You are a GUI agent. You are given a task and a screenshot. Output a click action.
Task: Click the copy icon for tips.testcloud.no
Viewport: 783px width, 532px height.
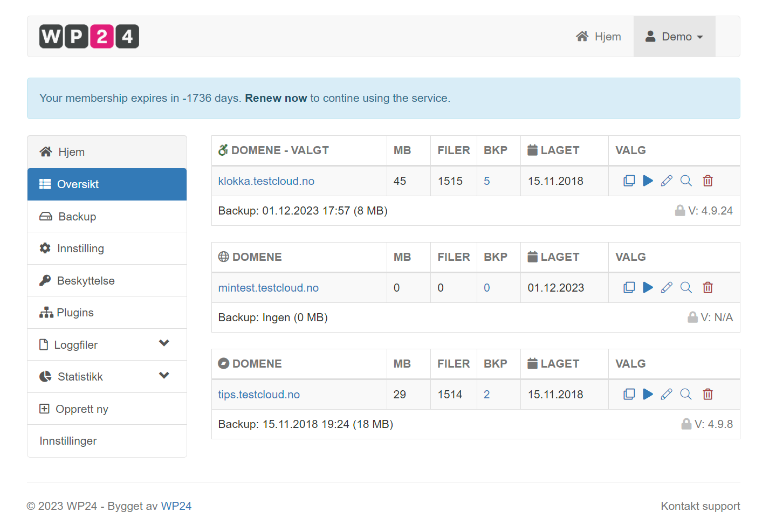(x=629, y=395)
